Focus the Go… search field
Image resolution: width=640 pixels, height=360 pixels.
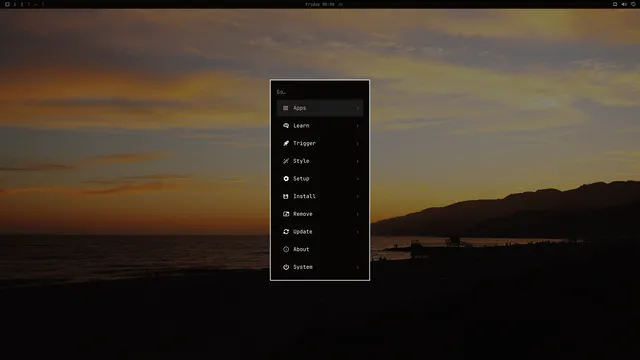click(x=320, y=92)
